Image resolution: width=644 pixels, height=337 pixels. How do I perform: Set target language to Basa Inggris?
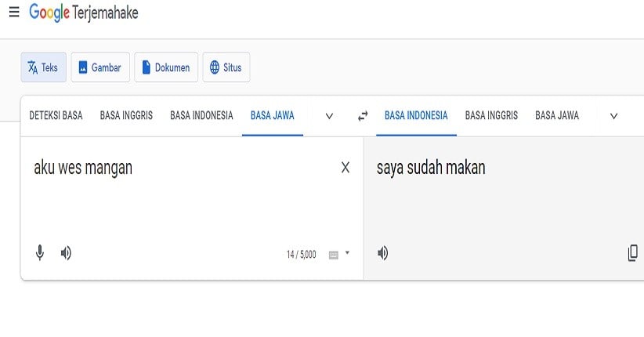click(x=491, y=115)
